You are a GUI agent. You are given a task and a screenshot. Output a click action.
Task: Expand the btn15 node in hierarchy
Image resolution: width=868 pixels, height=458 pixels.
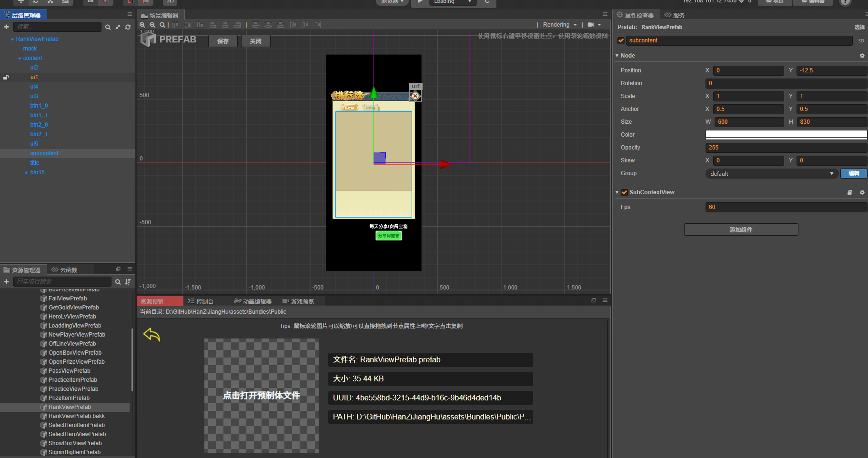click(x=26, y=172)
